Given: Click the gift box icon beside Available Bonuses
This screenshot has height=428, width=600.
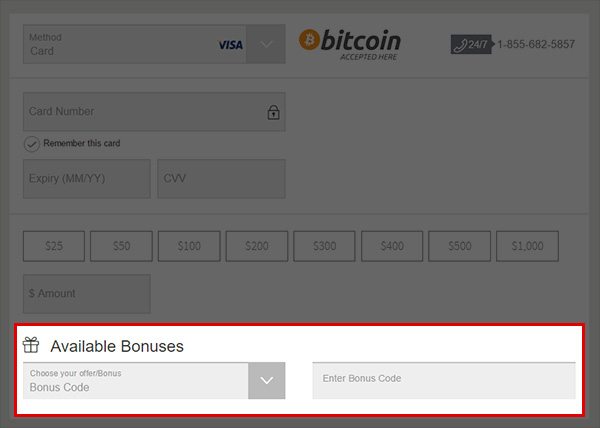Looking at the screenshot, I should pos(31,345).
